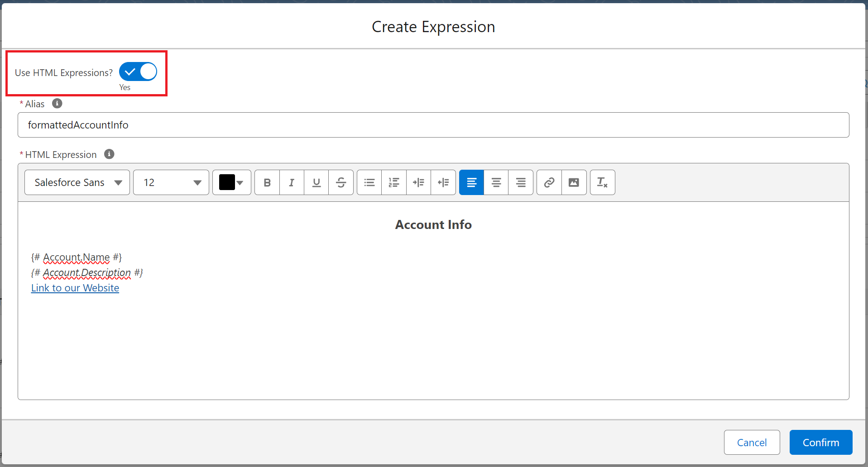The height and width of the screenshot is (467, 868).
Task: Toggle underline formatting
Action: point(317,182)
